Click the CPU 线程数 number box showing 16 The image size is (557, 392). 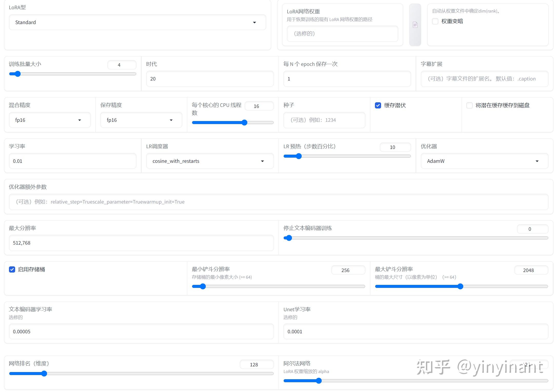[x=259, y=106]
